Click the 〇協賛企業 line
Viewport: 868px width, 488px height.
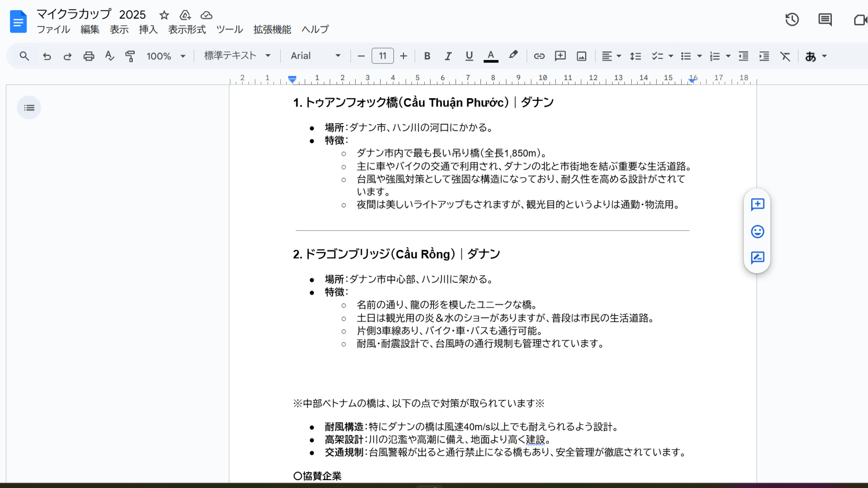click(x=317, y=476)
